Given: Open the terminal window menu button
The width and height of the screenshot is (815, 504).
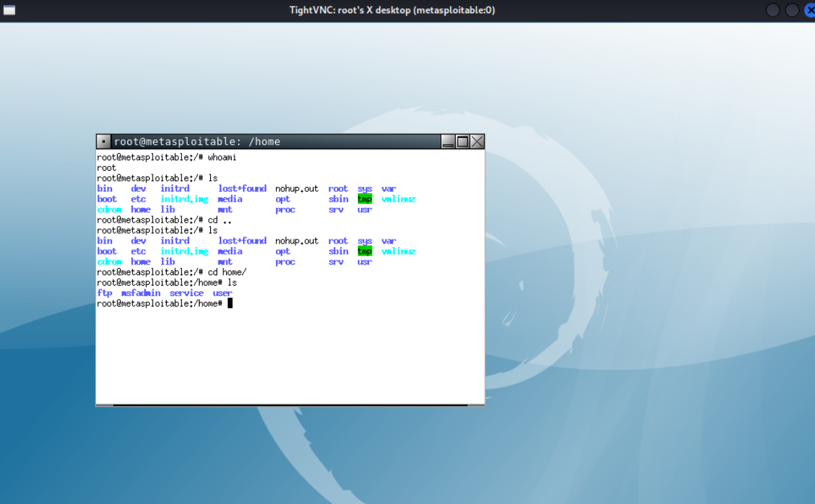Looking at the screenshot, I should pos(104,141).
